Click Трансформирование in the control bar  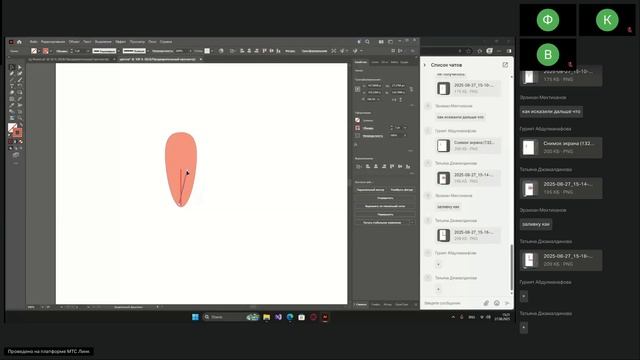pos(314,51)
